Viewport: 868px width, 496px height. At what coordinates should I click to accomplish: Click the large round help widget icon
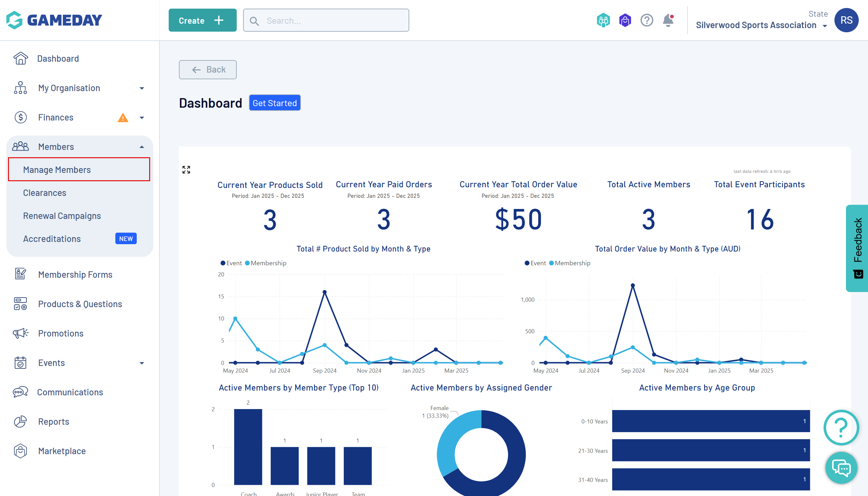coord(841,427)
